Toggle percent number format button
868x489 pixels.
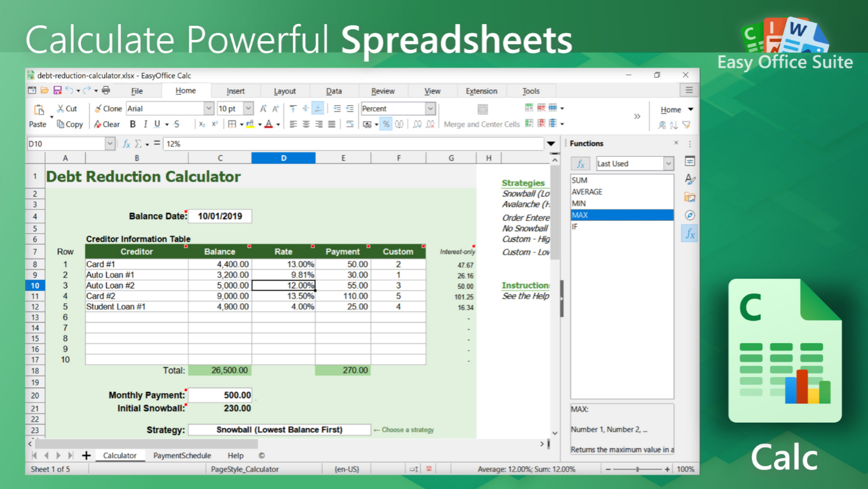coord(385,124)
